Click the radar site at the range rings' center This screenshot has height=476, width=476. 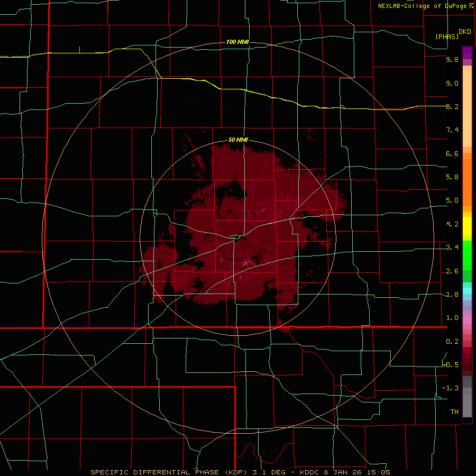tap(237, 238)
